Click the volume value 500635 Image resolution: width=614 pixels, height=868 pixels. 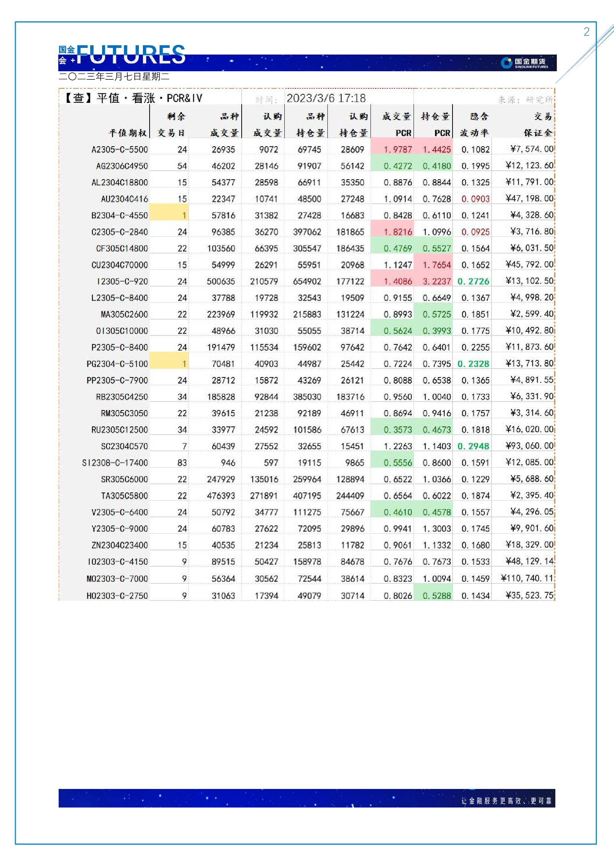click(221, 281)
